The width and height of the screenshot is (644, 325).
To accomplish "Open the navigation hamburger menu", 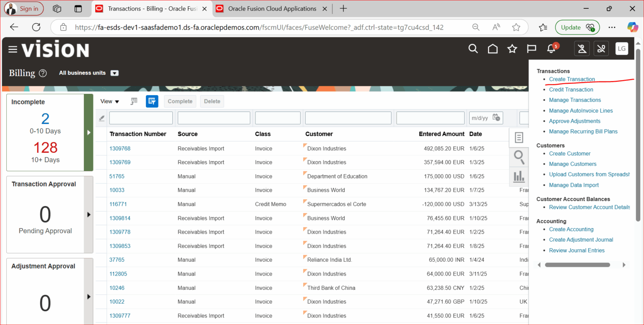I will [x=13, y=49].
